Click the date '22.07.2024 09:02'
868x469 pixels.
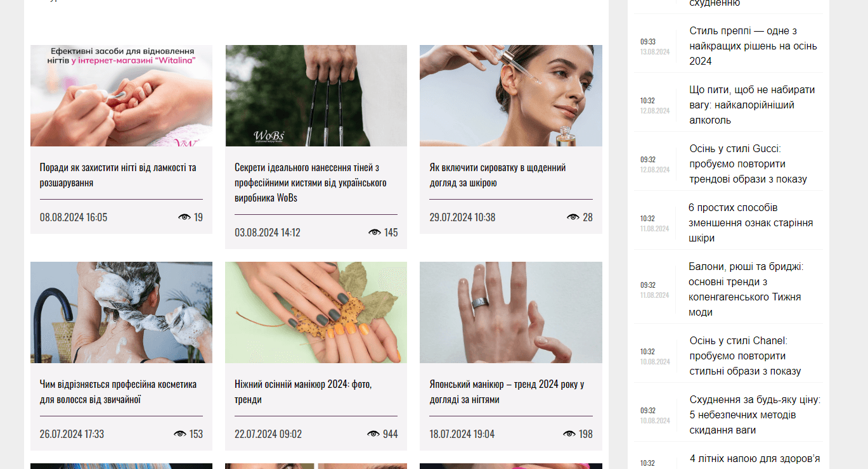pos(268,434)
